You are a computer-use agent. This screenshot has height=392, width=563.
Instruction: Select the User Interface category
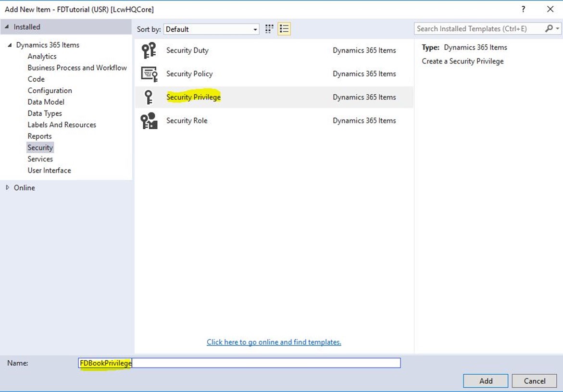(49, 171)
